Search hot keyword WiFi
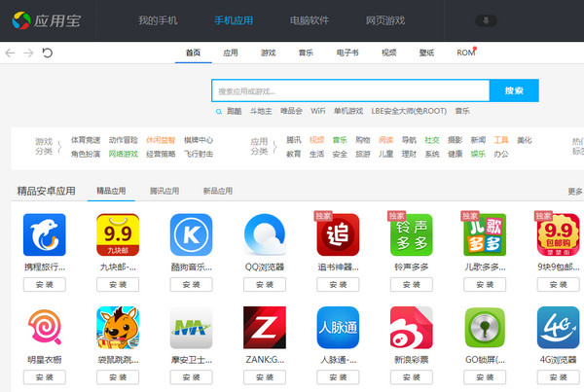This screenshot has width=584, height=392. click(317, 111)
